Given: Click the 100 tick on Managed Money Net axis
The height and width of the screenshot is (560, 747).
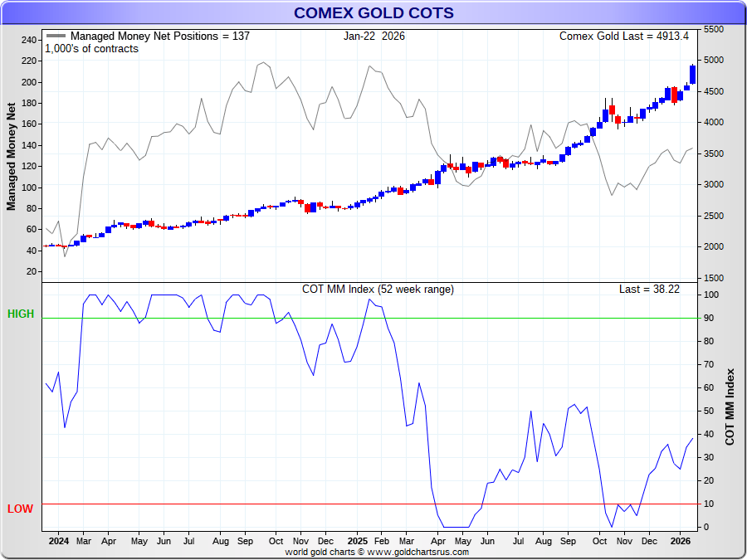Looking at the screenshot, I should coord(29,187).
